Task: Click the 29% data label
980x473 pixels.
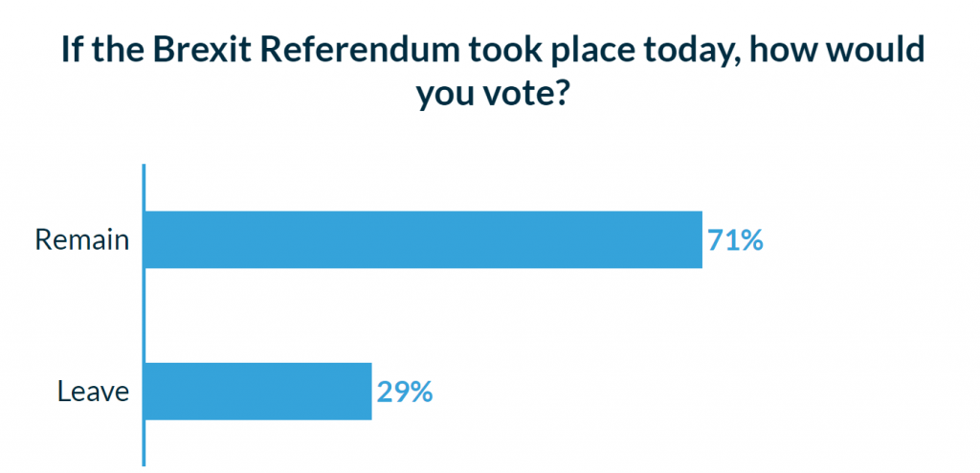Action: [x=405, y=392]
